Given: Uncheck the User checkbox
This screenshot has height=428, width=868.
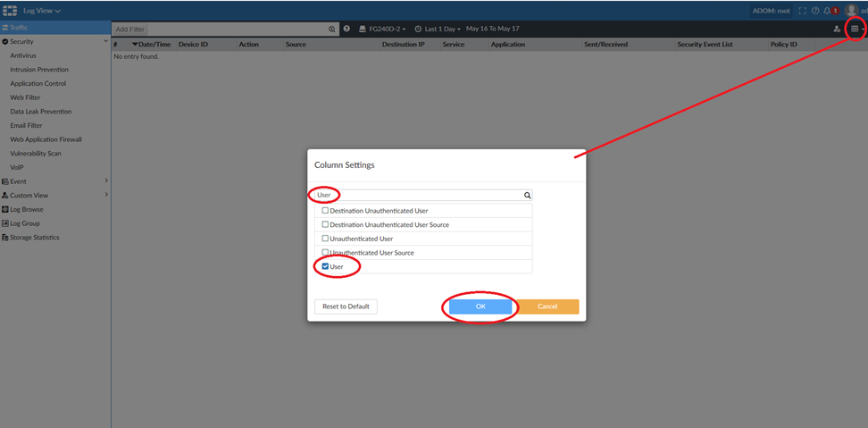Looking at the screenshot, I should coord(325,266).
